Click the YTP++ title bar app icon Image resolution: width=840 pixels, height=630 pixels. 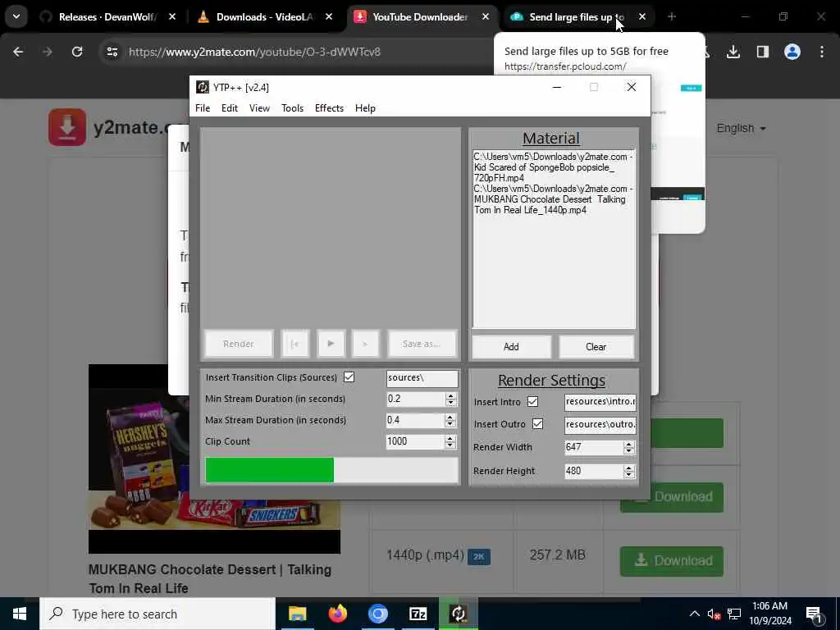coord(203,87)
